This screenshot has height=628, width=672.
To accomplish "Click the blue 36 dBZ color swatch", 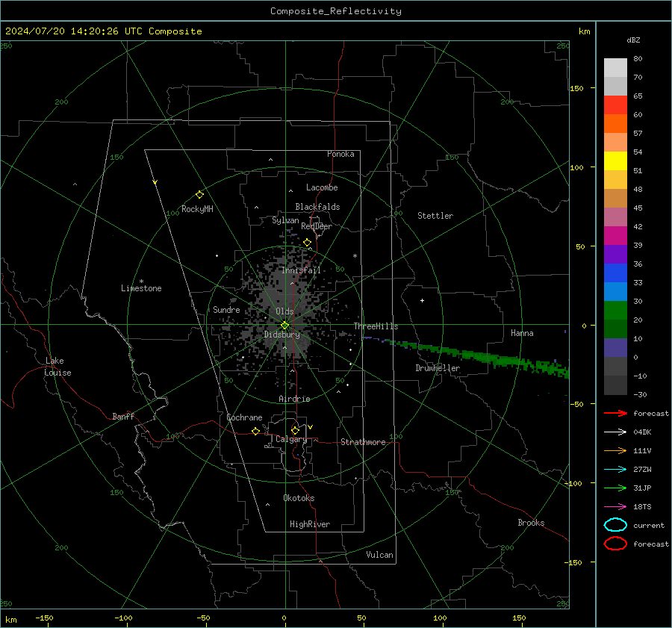I will pyautogui.click(x=615, y=273).
